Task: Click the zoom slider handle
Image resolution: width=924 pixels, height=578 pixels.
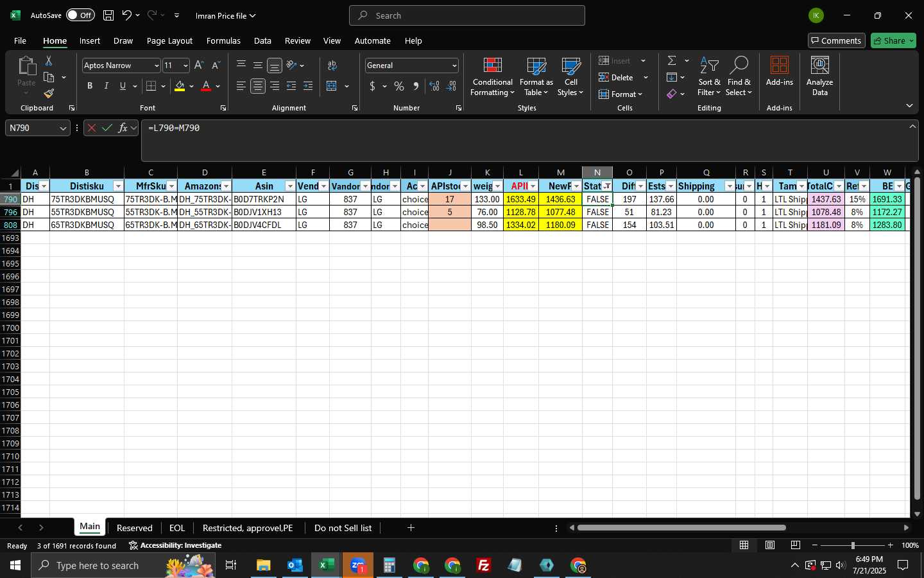Action: click(853, 545)
